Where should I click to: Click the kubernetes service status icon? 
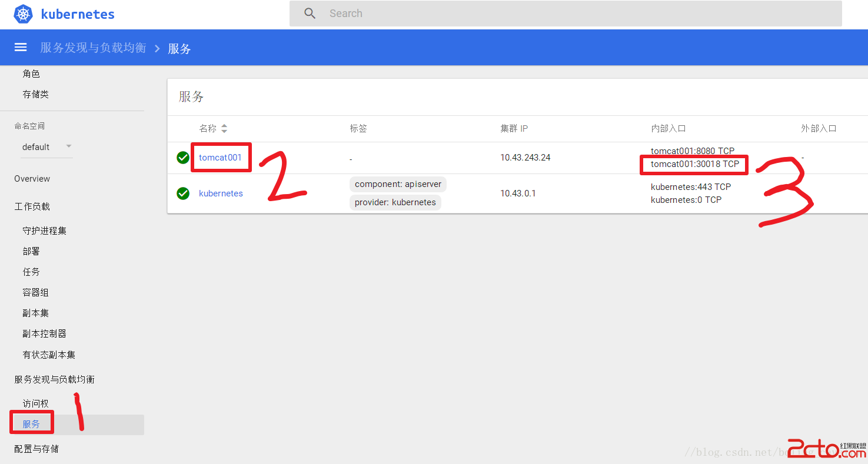(183, 193)
